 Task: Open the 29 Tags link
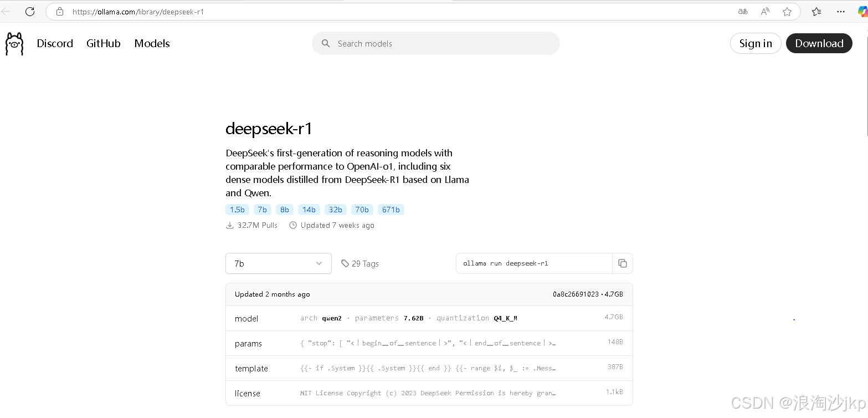tap(360, 263)
